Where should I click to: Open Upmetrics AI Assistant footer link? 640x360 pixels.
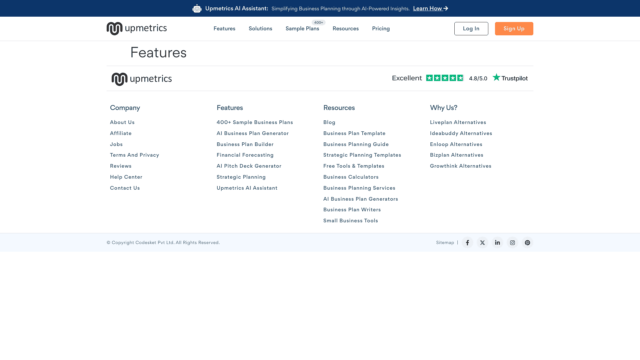247,188
